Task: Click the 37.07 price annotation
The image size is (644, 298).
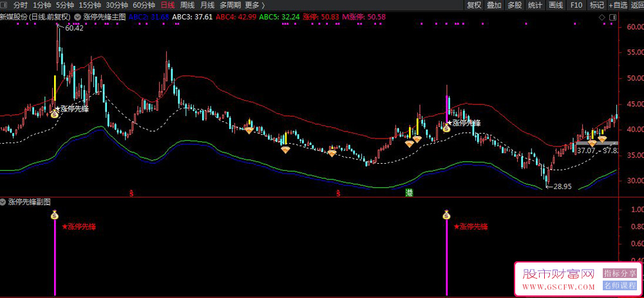Action: [x=585, y=151]
